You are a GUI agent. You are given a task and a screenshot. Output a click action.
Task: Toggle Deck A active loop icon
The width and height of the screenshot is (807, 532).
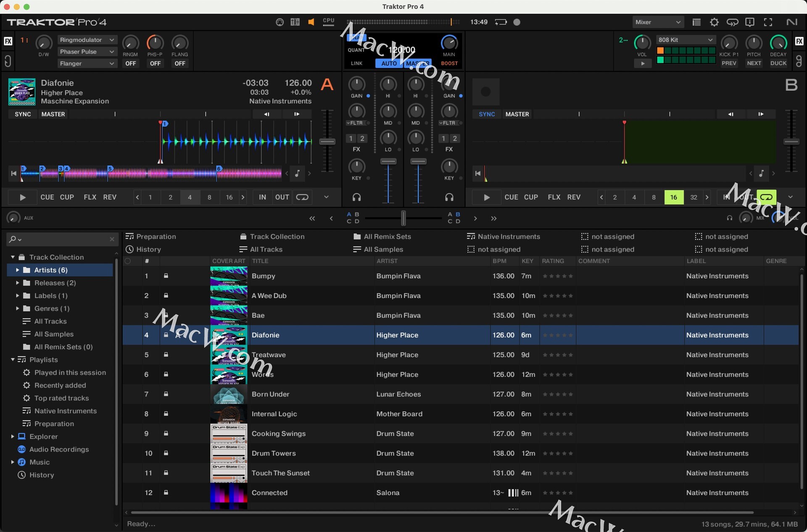[x=302, y=197]
